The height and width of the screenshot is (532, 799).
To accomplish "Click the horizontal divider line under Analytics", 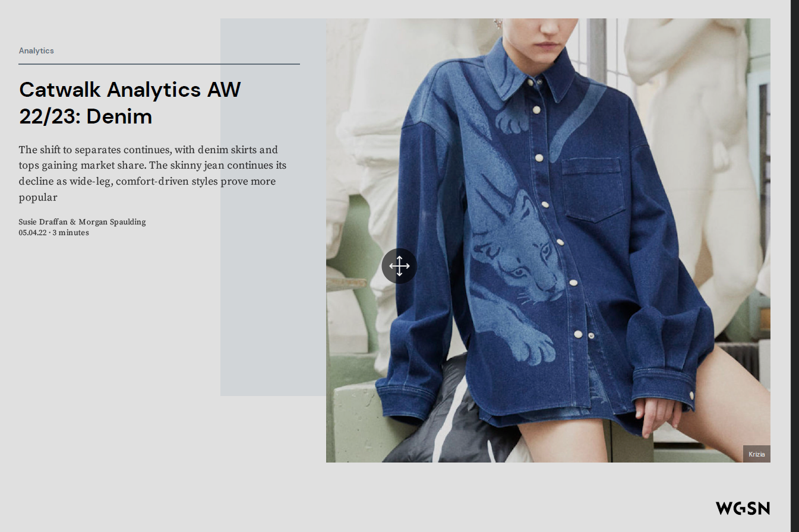I will [x=159, y=64].
